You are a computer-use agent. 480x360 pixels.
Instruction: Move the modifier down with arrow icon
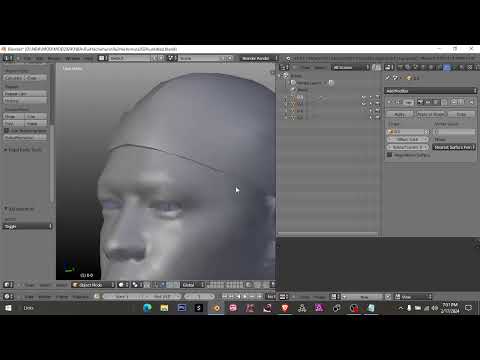(x=461, y=102)
